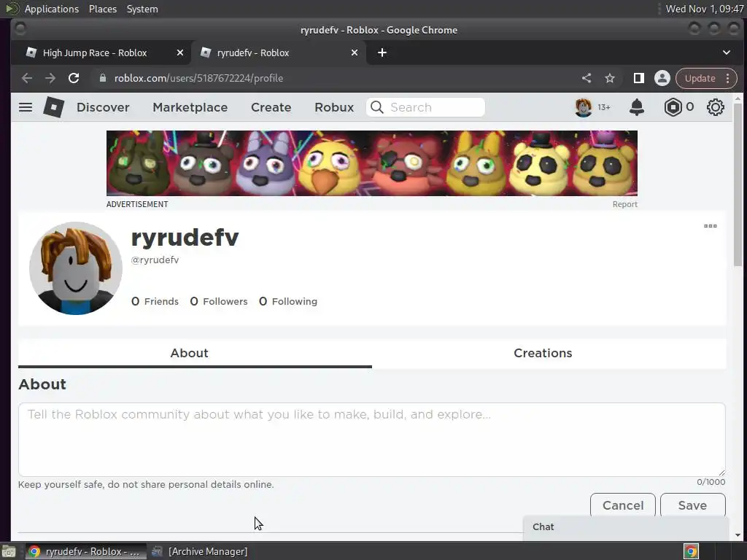Report the advertisement

pos(624,204)
